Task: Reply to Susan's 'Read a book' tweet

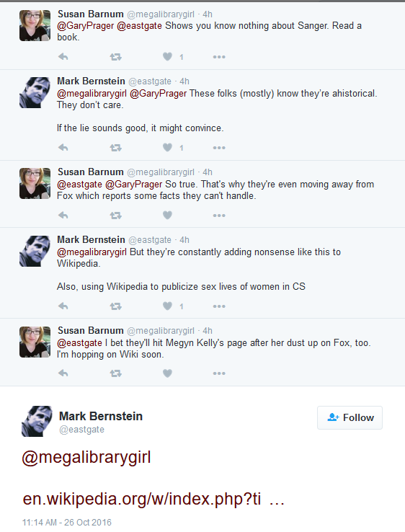Action: click(x=63, y=57)
